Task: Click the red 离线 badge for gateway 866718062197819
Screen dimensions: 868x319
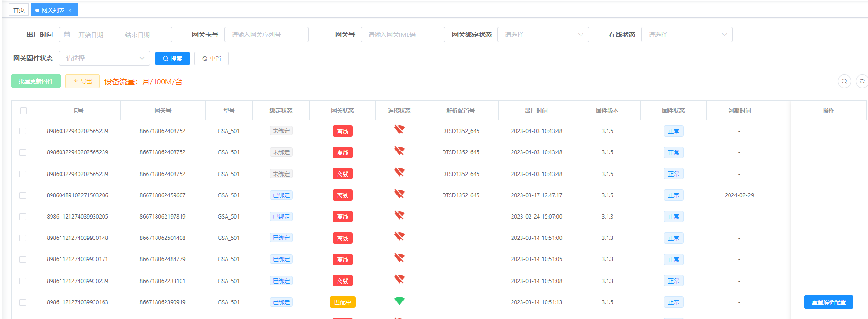Action: [342, 217]
